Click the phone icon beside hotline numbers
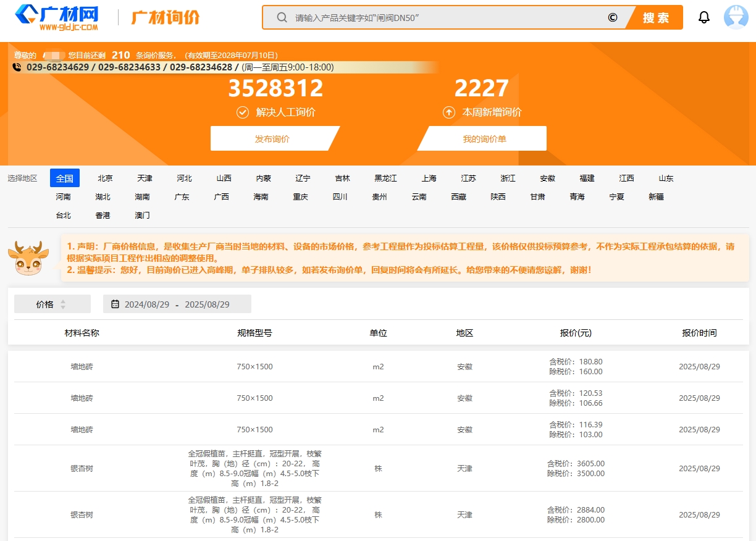Viewport: 756px width, 541px height. point(17,67)
